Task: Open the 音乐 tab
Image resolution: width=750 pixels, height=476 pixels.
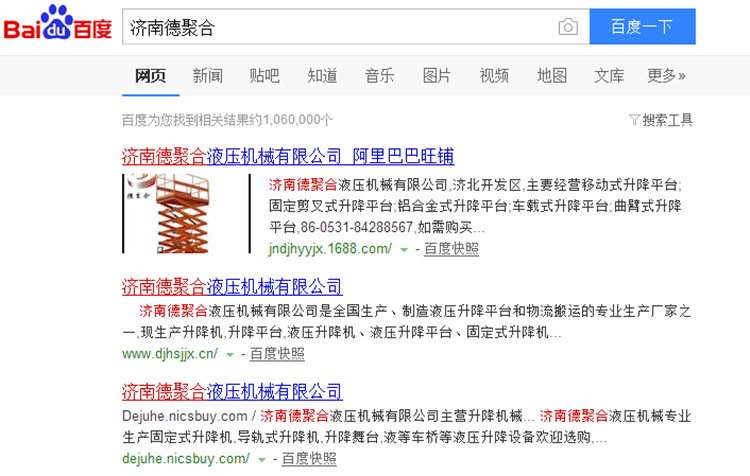Action: click(x=379, y=76)
